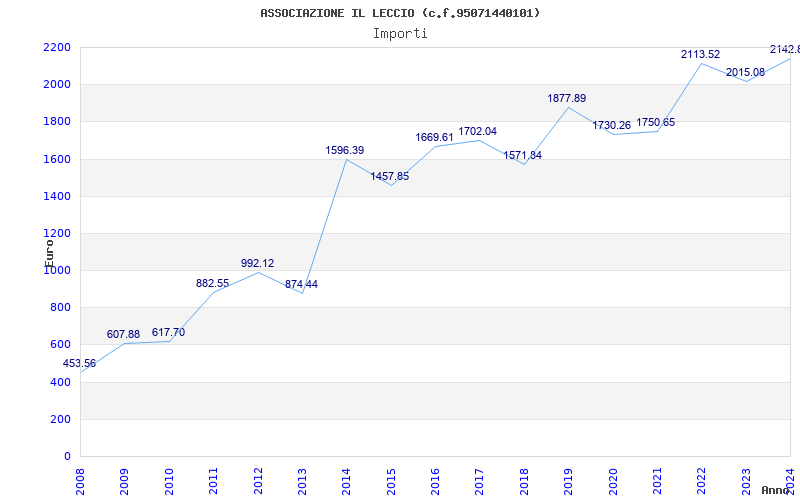Image resolution: width=800 pixels, height=500 pixels.
Task: Click the 2000 y-axis value
Action: click(57, 85)
